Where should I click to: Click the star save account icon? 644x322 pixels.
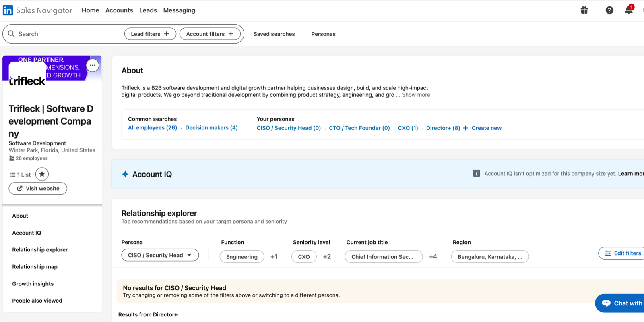[42, 174]
